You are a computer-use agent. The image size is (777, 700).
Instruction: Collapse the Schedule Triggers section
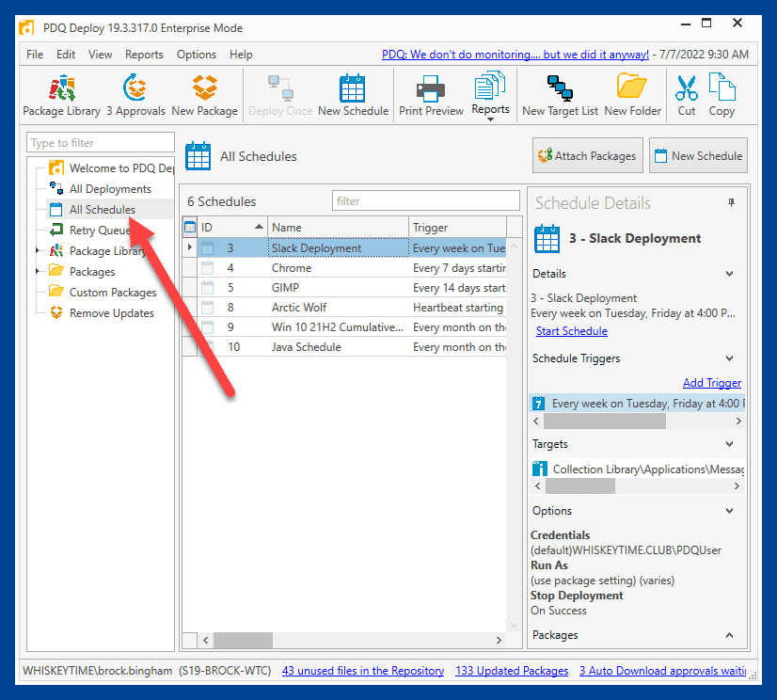[x=729, y=358]
